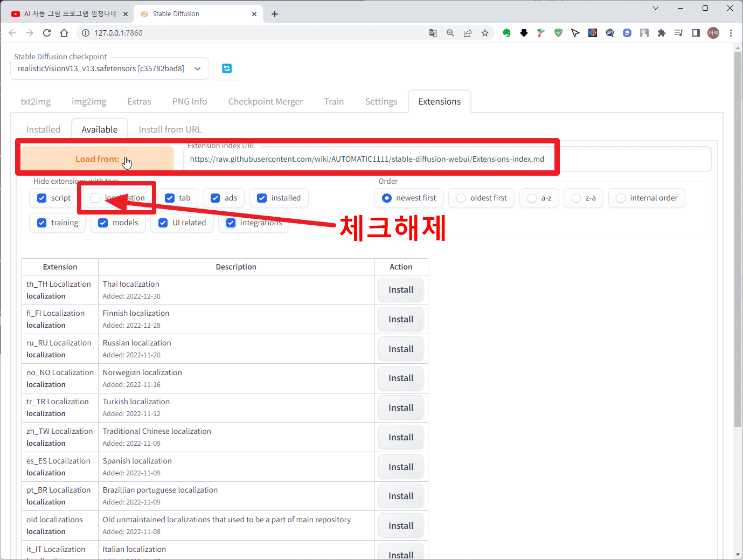Switch to the Install from URL sub-tab
Image resolution: width=743 pixels, height=560 pixels.
point(170,129)
